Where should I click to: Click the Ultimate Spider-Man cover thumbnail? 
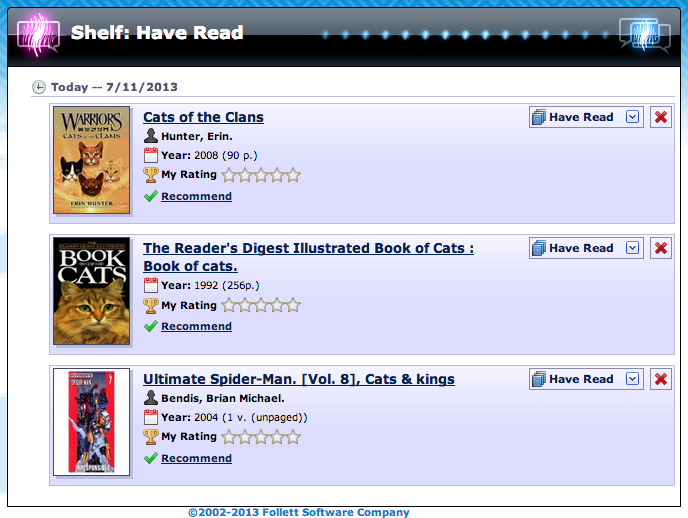point(91,422)
